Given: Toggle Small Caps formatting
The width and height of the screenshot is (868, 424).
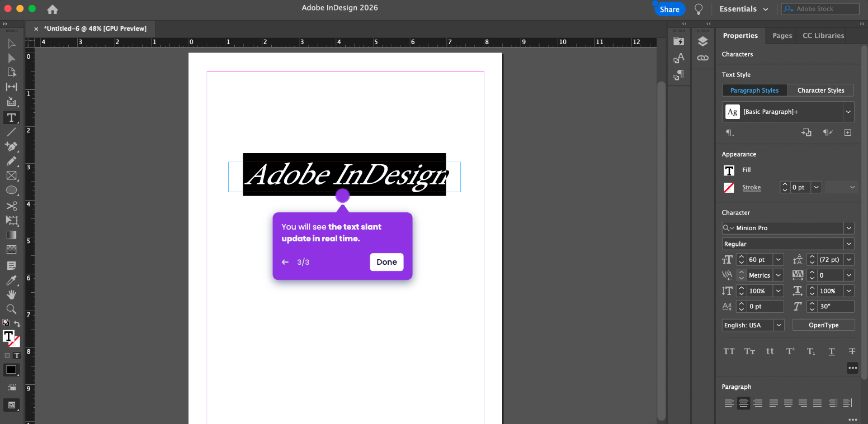Looking at the screenshot, I should point(750,351).
